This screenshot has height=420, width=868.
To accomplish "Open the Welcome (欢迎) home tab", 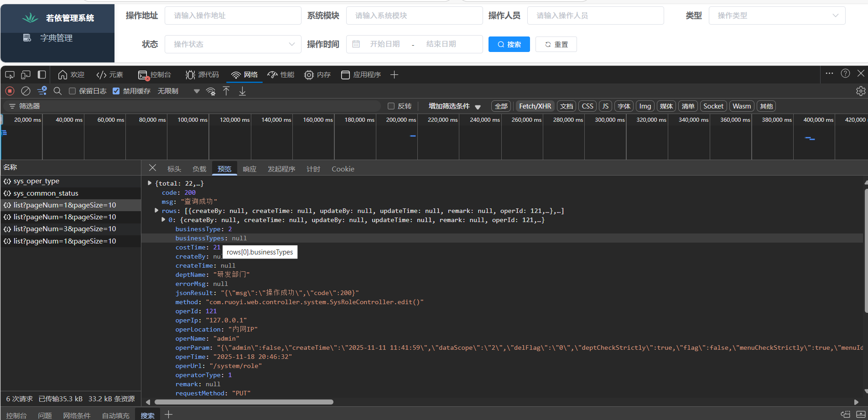I will pos(71,74).
